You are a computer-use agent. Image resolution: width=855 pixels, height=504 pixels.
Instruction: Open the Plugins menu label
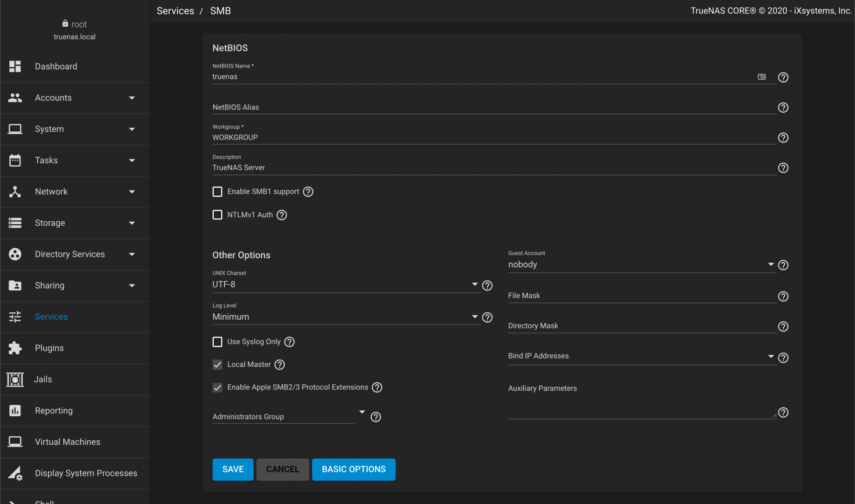[x=49, y=348]
